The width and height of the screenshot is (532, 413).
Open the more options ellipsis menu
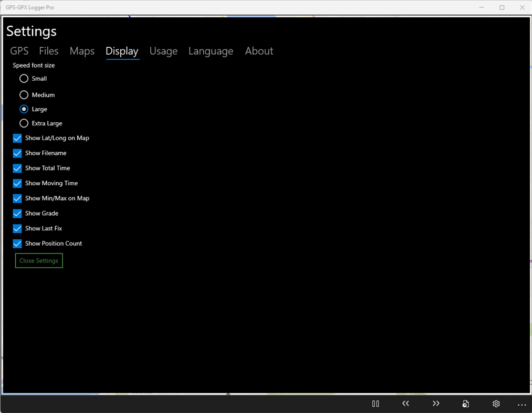pyautogui.click(x=521, y=405)
